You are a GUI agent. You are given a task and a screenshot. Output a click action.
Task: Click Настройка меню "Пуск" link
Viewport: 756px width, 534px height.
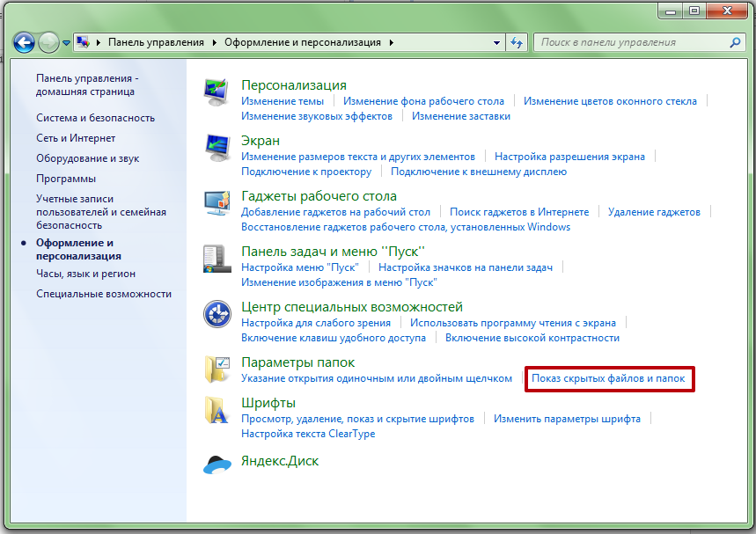point(300,267)
